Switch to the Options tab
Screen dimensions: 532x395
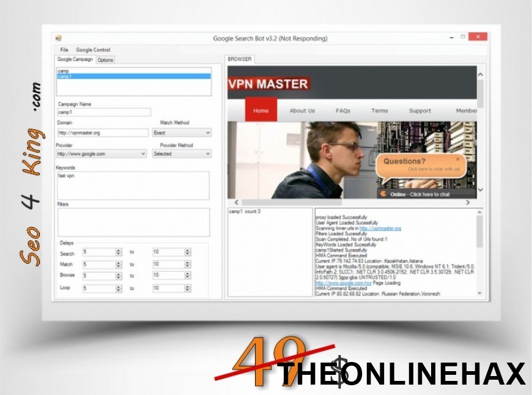[x=105, y=60]
